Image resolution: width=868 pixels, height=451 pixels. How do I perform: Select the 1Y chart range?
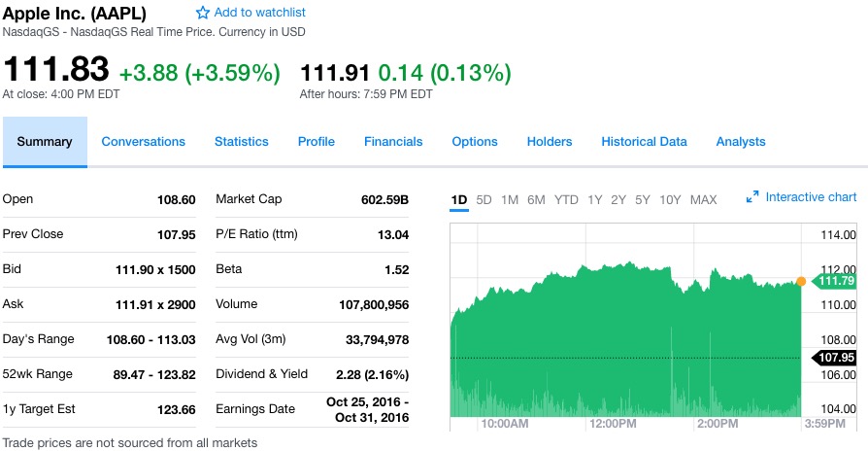pyautogui.click(x=595, y=200)
